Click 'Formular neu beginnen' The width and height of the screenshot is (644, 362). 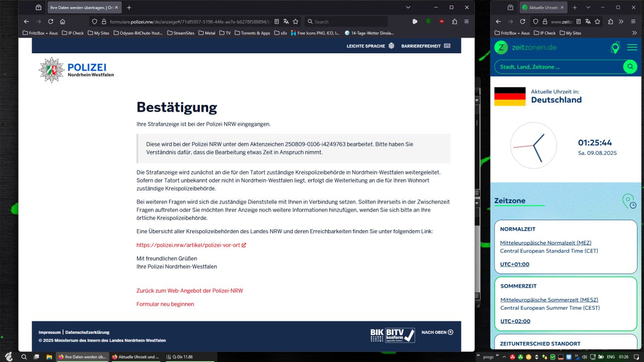[x=165, y=304]
